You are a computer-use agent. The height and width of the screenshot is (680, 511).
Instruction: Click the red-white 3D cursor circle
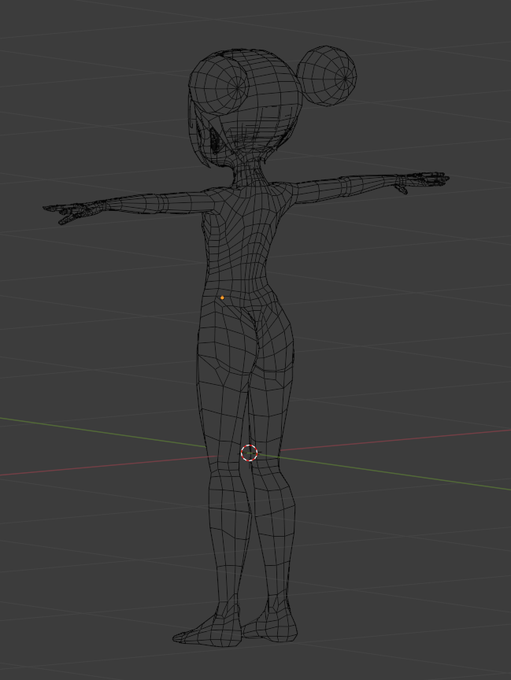pyautogui.click(x=249, y=453)
